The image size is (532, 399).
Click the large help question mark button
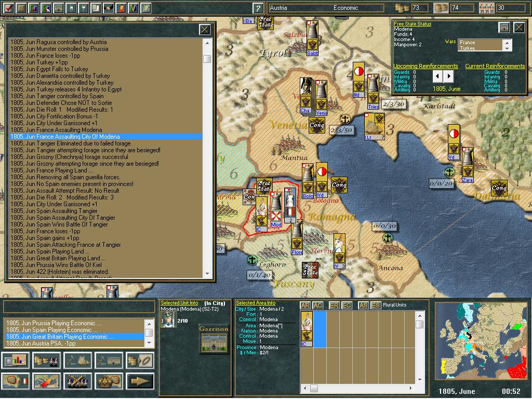tap(258, 8)
